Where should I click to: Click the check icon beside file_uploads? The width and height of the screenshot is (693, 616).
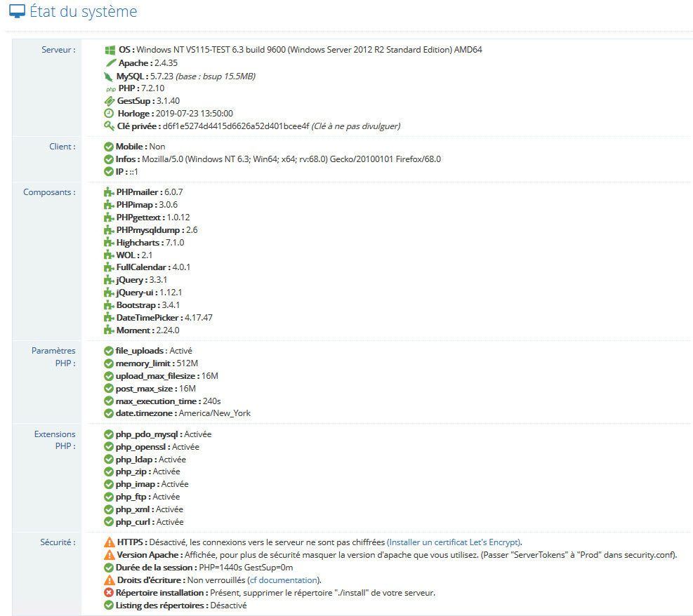click(109, 351)
